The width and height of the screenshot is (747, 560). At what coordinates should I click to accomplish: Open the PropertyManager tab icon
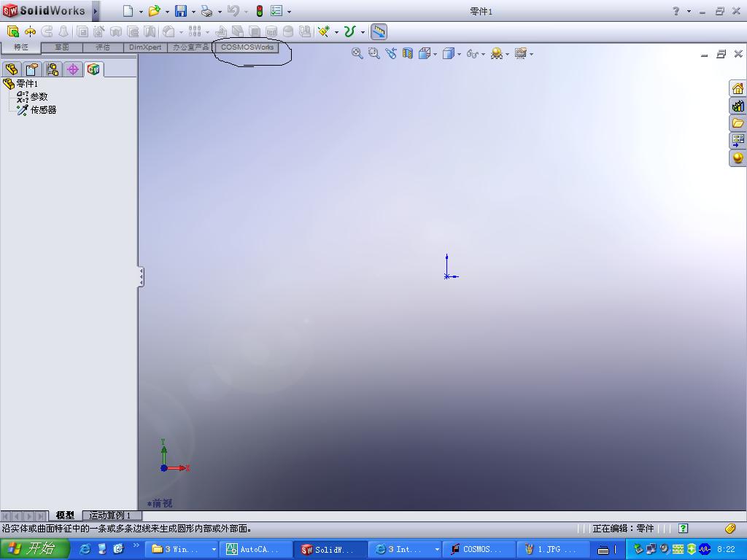click(x=32, y=69)
